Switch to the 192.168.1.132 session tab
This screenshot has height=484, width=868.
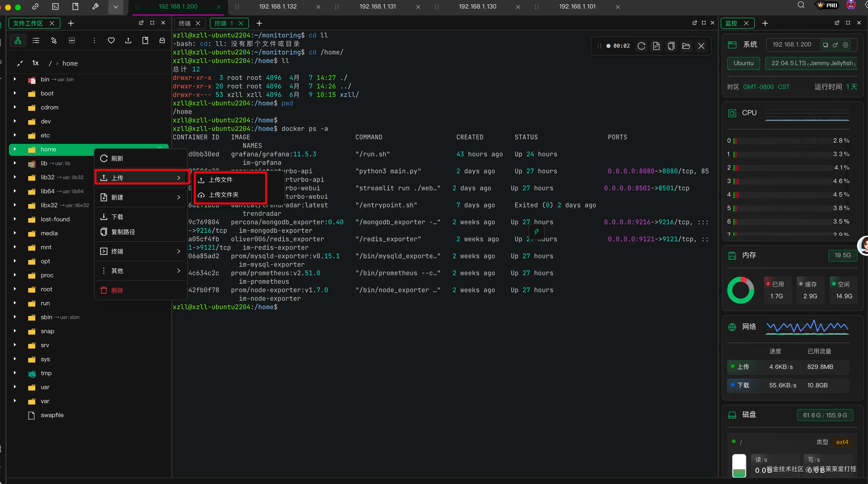click(x=278, y=6)
